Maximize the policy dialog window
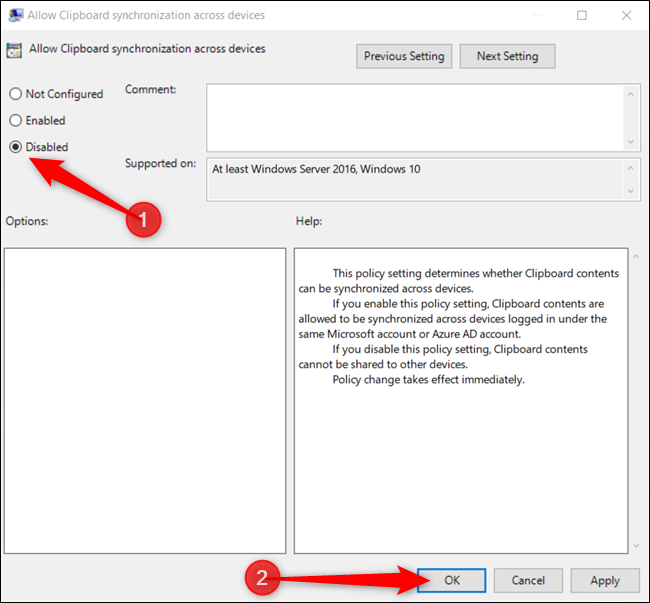The height and width of the screenshot is (603, 650). click(582, 15)
